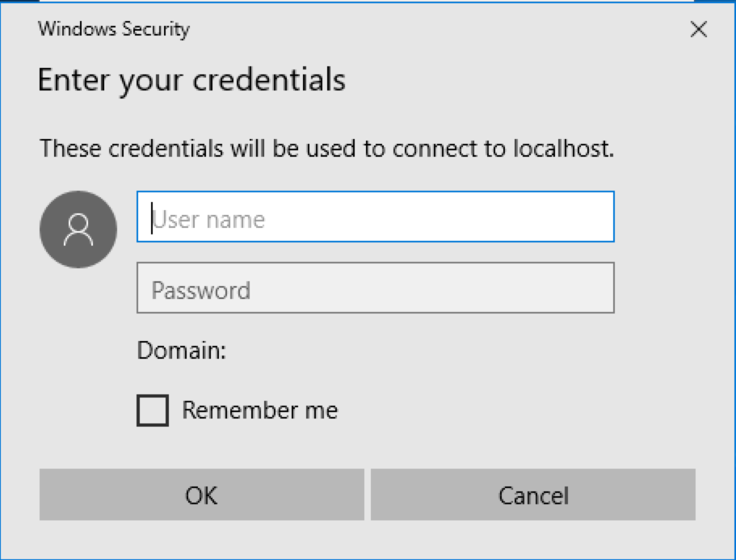Select the User name placeholder text

coord(208,220)
